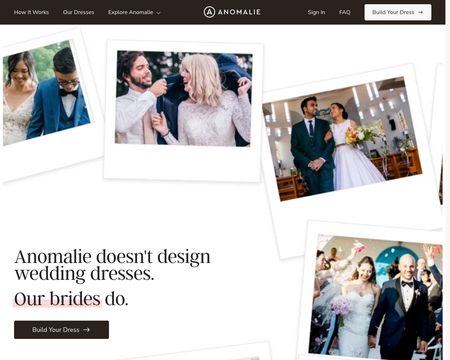Image resolution: width=450 pixels, height=360 pixels.
Task: Open the How It Works page
Action: pos(31,12)
